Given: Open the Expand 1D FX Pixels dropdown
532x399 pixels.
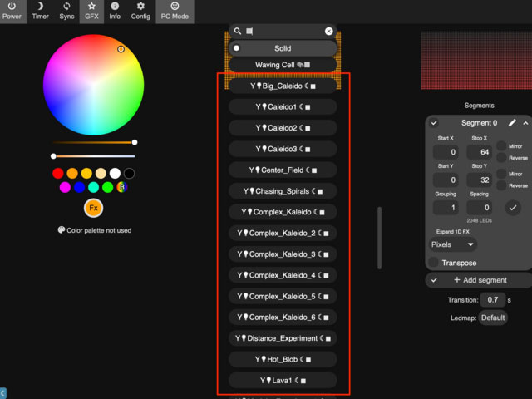Looking at the screenshot, I should click(453, 244).
